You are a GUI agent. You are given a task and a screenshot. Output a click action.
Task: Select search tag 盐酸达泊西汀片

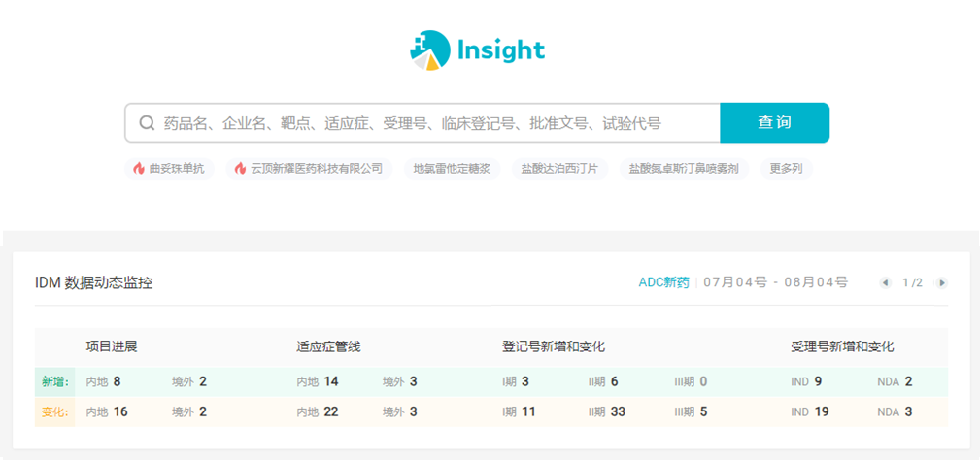560,169
